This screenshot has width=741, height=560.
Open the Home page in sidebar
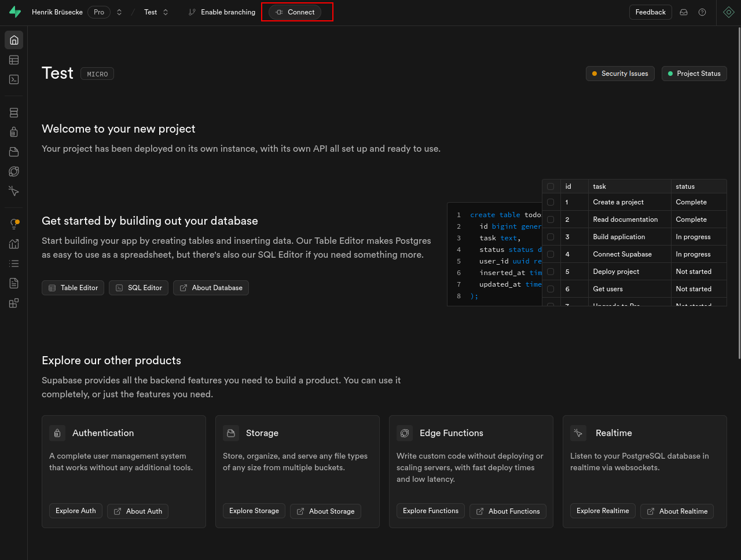coord(14,40)
